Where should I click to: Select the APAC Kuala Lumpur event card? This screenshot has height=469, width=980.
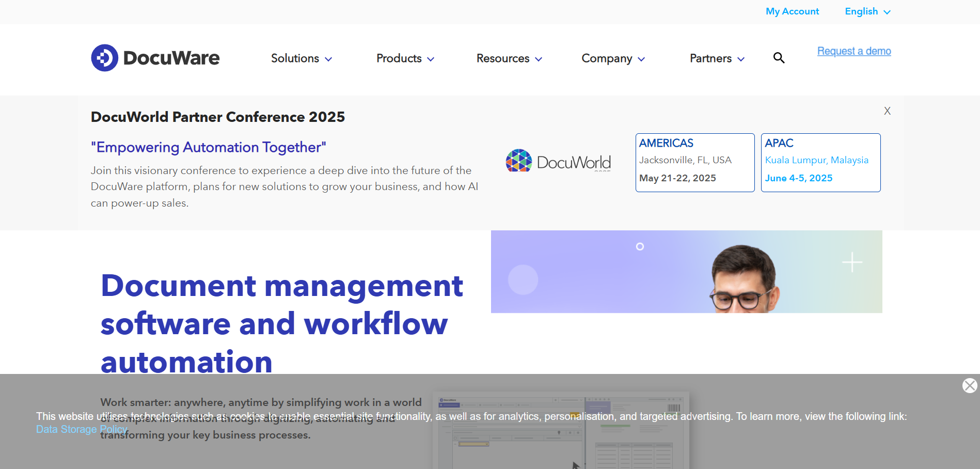click(821, 163)
